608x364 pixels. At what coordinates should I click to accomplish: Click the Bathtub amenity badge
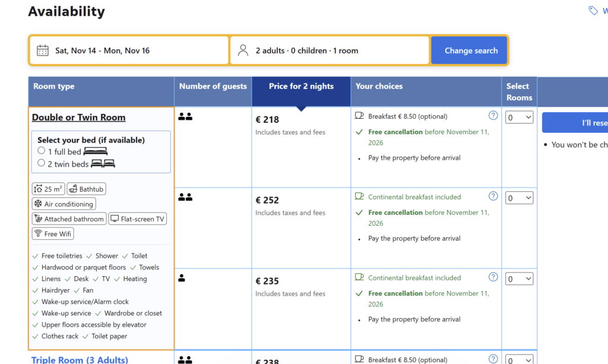pos(86,189)
